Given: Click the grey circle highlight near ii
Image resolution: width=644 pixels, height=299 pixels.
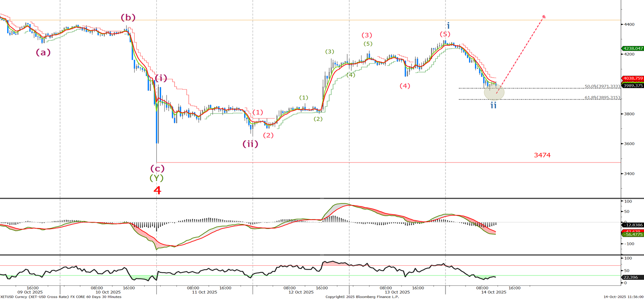Looking at the screenshot, I should tap(494, 92).
